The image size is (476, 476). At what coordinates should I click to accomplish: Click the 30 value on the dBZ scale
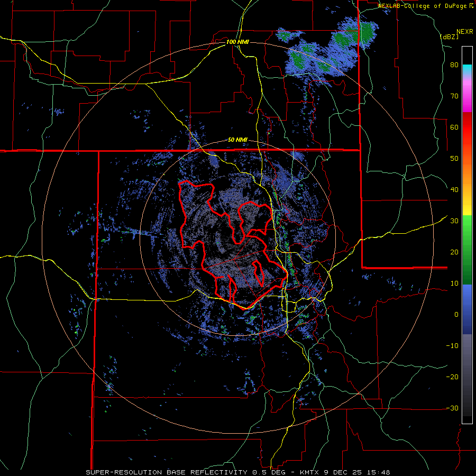(x=454, y=221)
